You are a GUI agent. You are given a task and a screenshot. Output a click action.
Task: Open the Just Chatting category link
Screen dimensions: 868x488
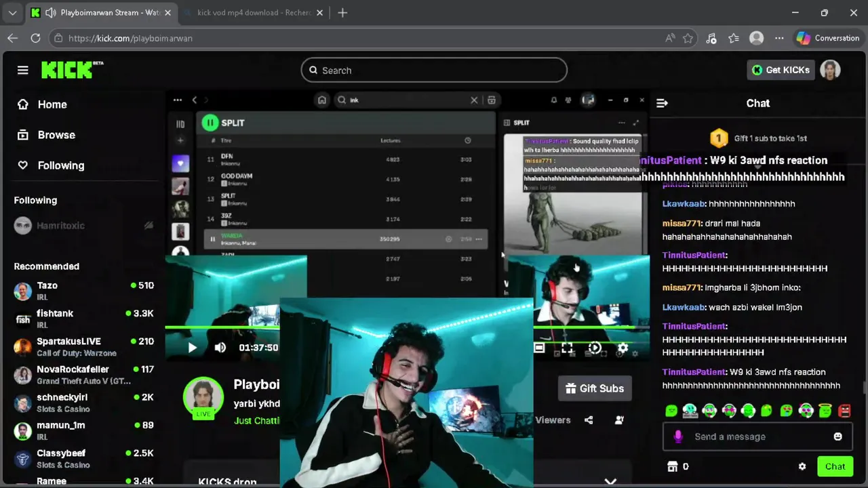257,421
